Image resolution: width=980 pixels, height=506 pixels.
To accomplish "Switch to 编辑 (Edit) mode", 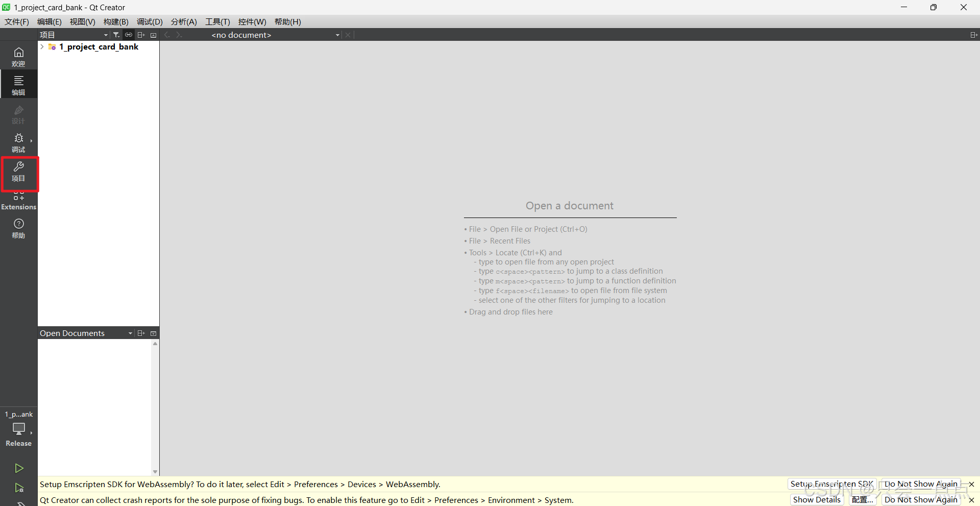I will (18, 85).
